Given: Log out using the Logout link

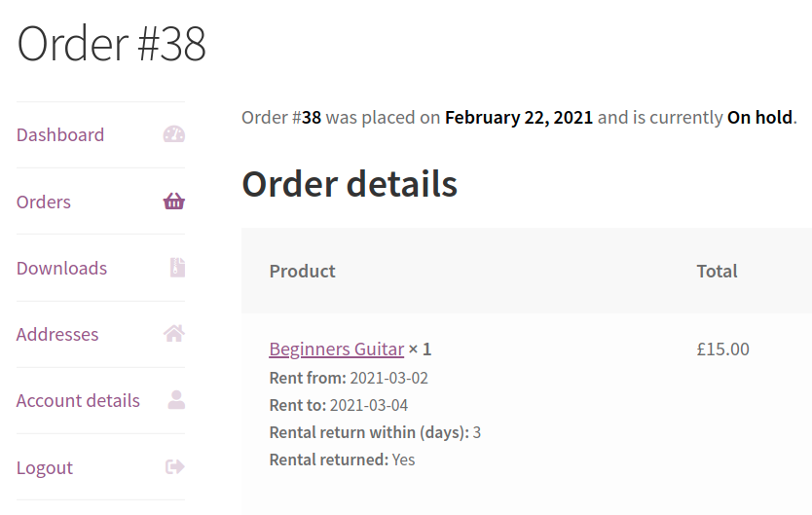Looking at the screenshot, I should pyautogui.click(x=45, y=467).
